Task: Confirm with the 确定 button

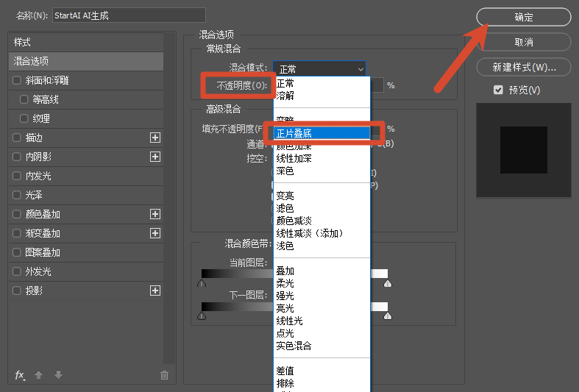Action: 524,17
